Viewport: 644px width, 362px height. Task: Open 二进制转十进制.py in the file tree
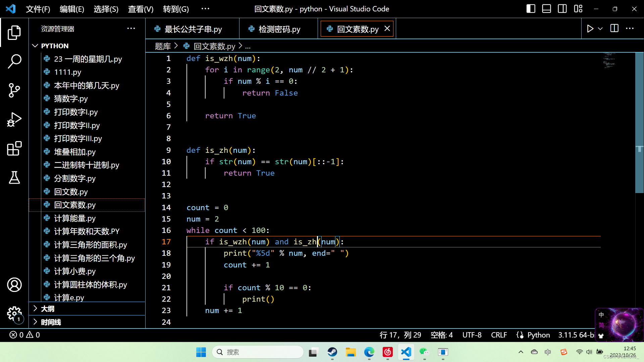[x=87, y=165]
